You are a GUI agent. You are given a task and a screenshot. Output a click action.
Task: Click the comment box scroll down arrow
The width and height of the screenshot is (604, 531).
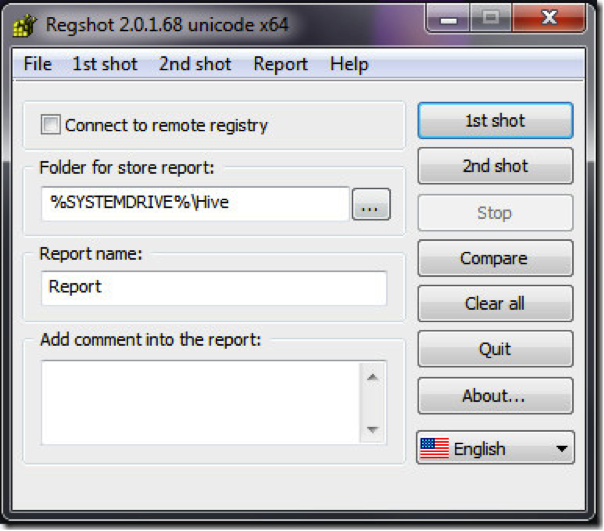pos(372,429)
